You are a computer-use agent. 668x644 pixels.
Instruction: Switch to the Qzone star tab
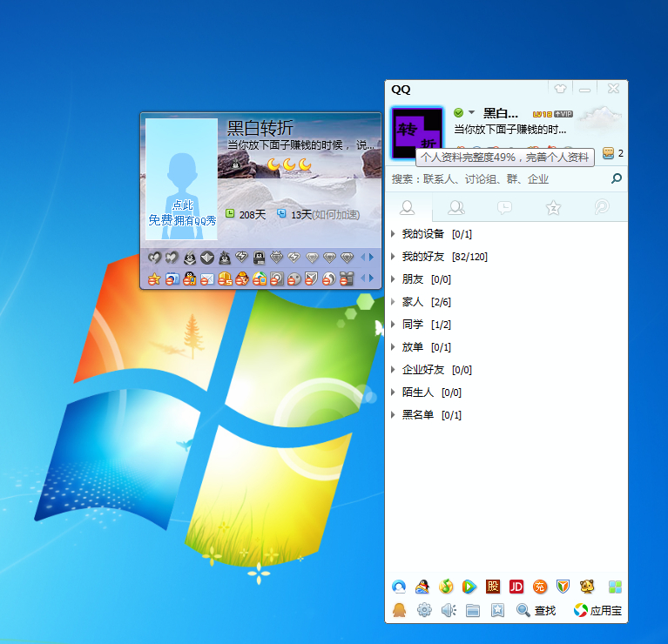pos(553,208)
